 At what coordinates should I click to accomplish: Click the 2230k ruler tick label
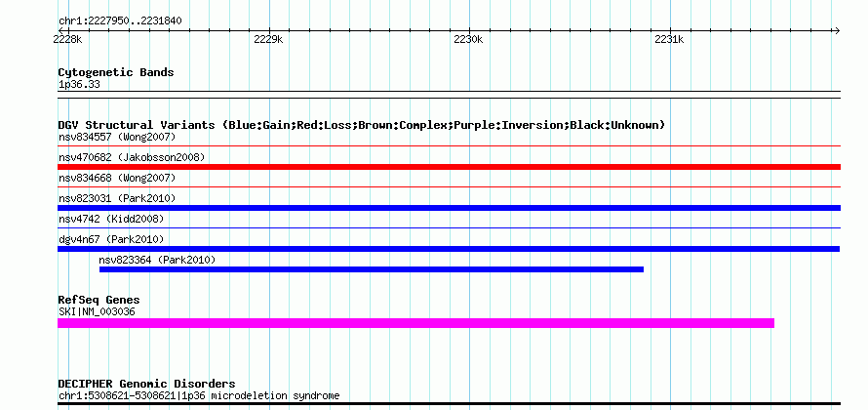(x=468, y=40)
